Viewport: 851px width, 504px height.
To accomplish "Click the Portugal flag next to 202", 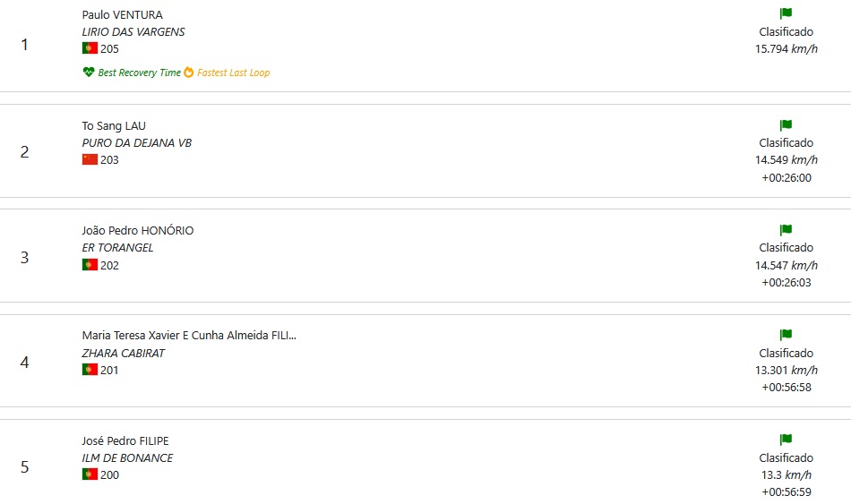I will click(90, 265).
